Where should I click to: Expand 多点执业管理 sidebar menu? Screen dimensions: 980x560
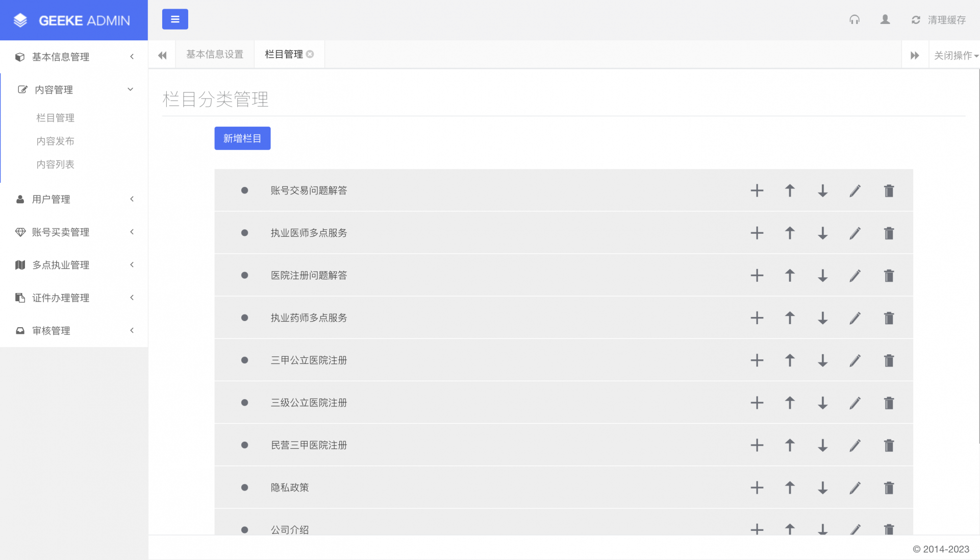pyautogui.click(x=74, y=264)
